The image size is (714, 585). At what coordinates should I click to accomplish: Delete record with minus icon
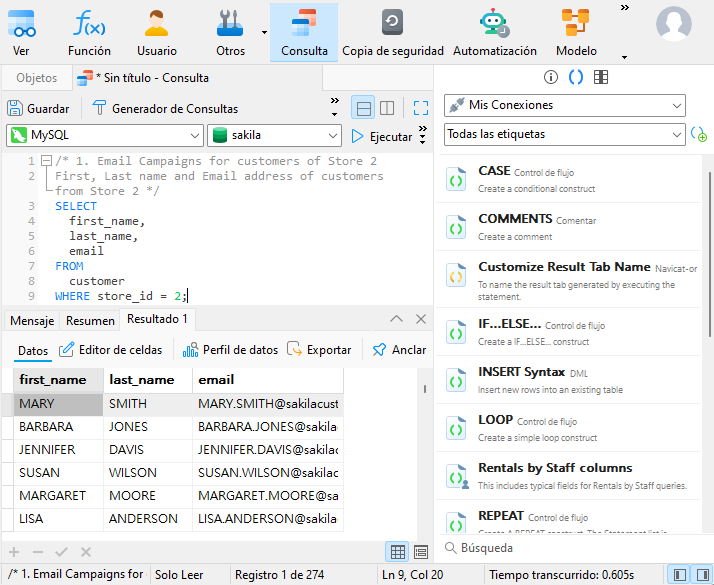click(38, 552)
